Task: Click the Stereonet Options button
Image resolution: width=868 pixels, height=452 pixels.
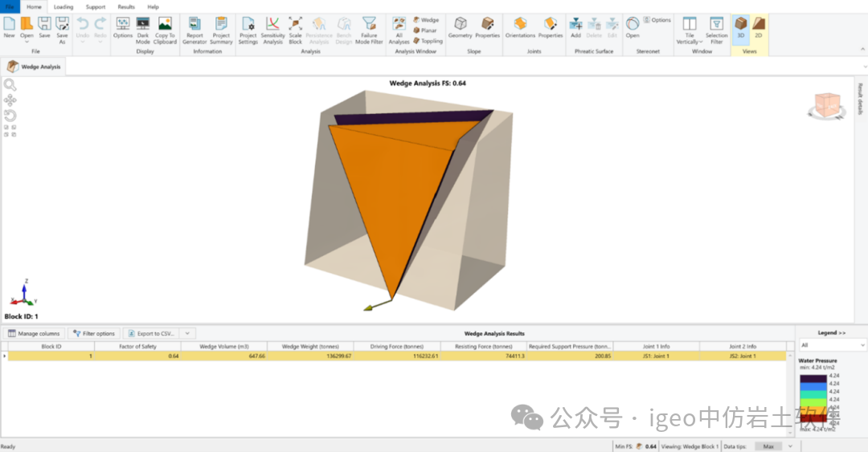Action: 657,20
